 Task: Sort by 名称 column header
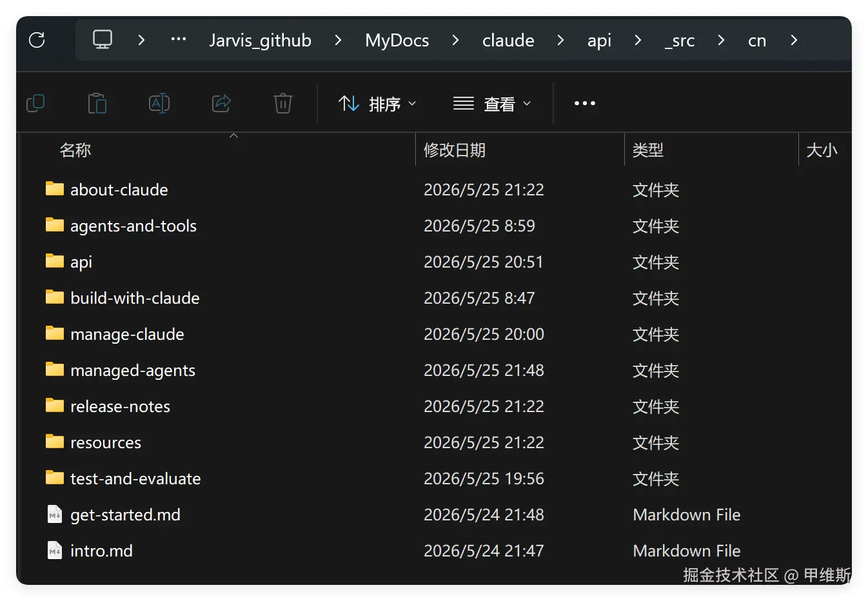coord(75,150)
